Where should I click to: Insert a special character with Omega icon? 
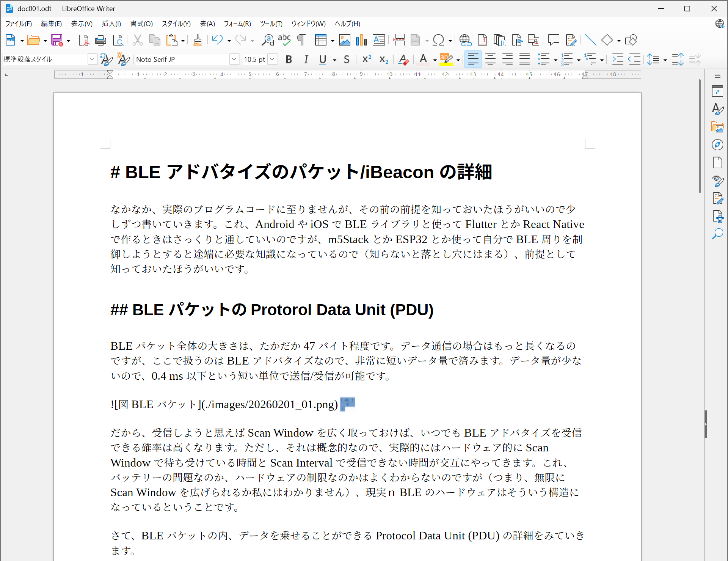point(438,40)
